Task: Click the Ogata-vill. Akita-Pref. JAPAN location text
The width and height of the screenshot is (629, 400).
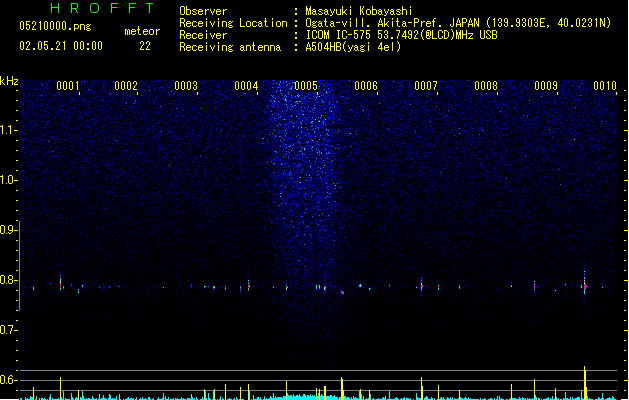Action: (458, 23)
